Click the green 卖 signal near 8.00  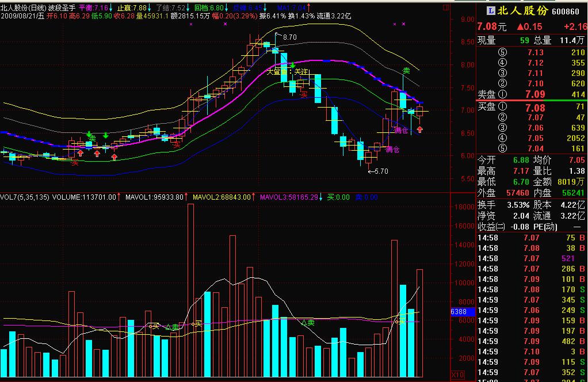pyautogui.click(x=406, y=71)
